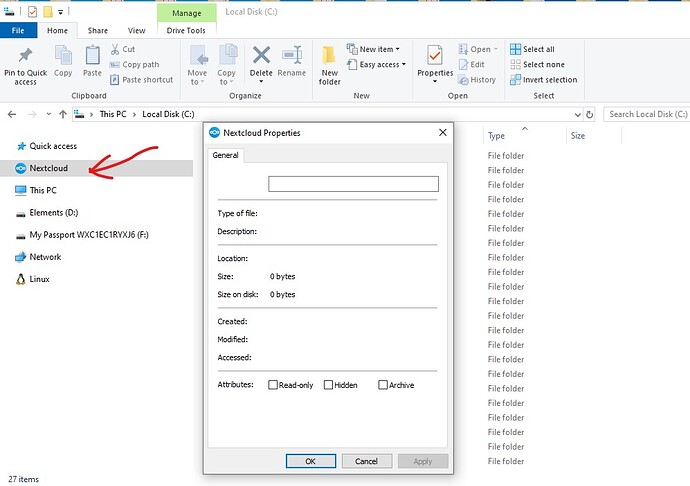Image resolution: width=690 pixels, height=486 pixels.
Task: Click the Manage contextual tab
Action: tap(187, 13)
